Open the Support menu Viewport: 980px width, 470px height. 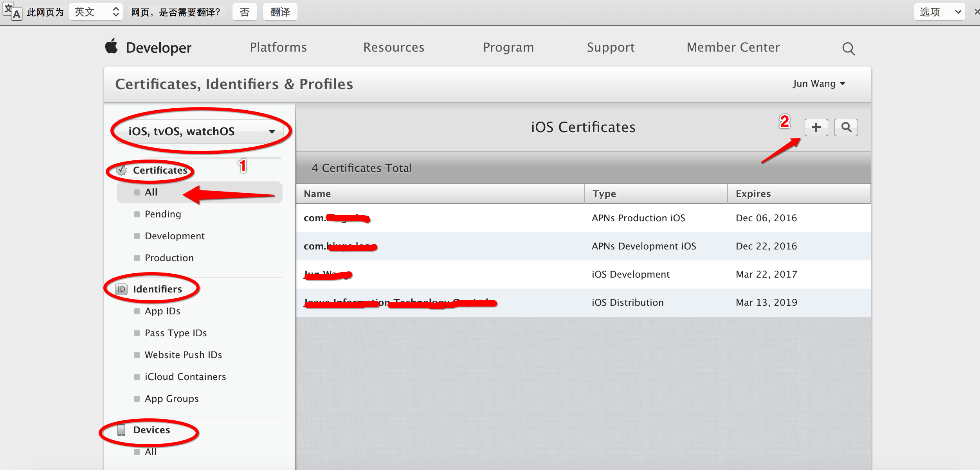(611, 47)
